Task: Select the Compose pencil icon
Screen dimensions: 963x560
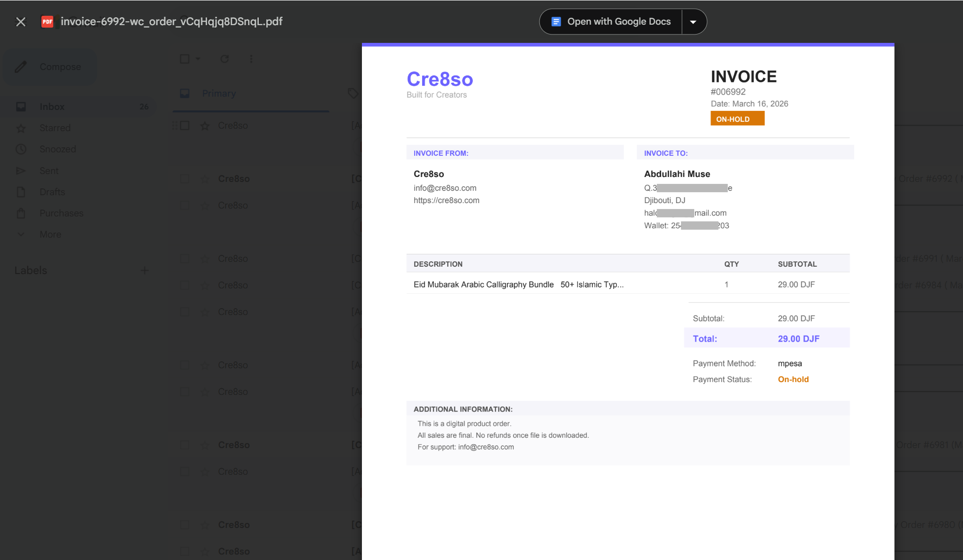Action: pyautogui.click(x=21, y=67)
